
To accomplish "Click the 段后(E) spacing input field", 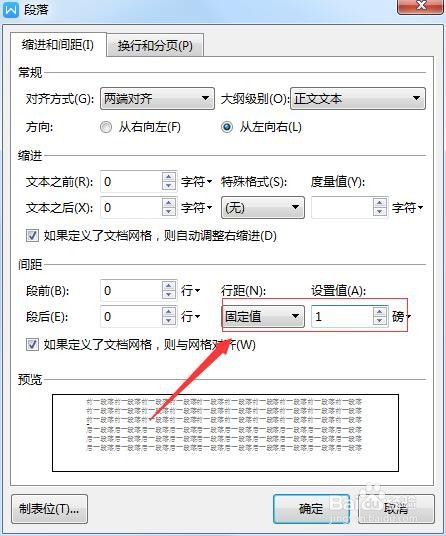I will click(131, 317).
